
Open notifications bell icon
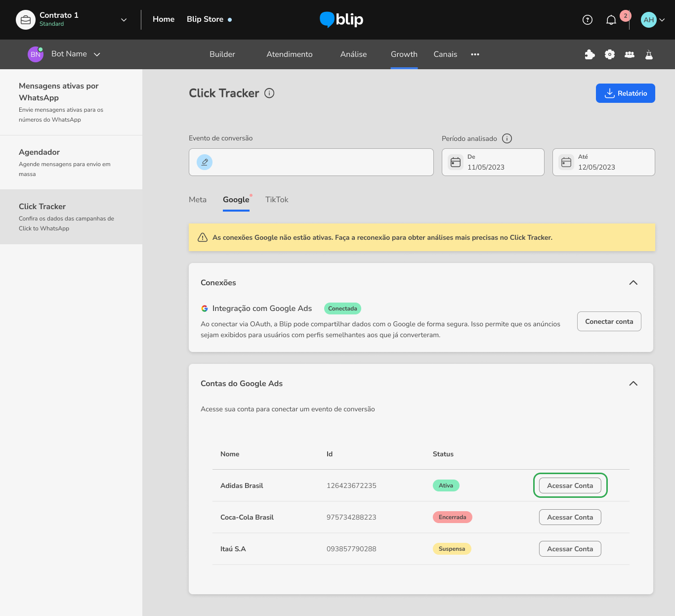[x=611, y=20]
